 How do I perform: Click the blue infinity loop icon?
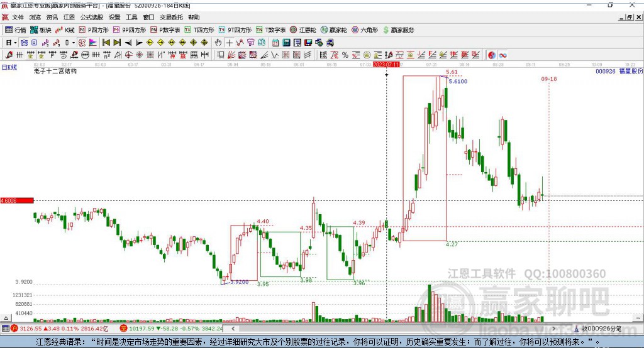click(x=502, y=55)
